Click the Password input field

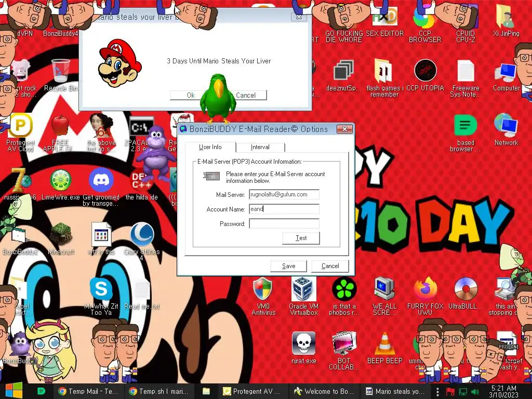coord(284,223)
